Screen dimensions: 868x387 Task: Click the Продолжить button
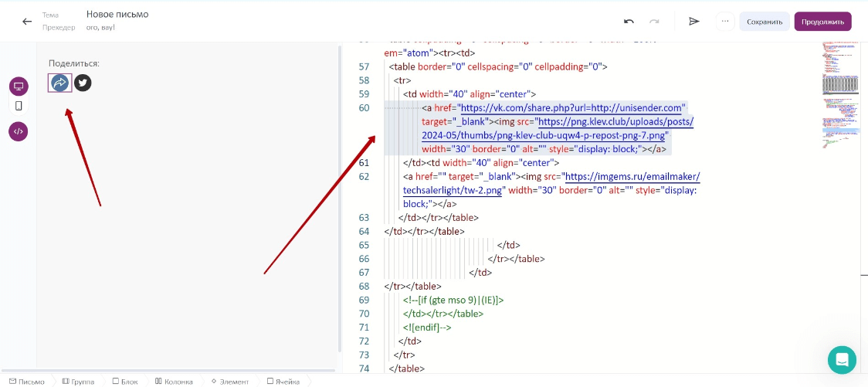[822, 22]
